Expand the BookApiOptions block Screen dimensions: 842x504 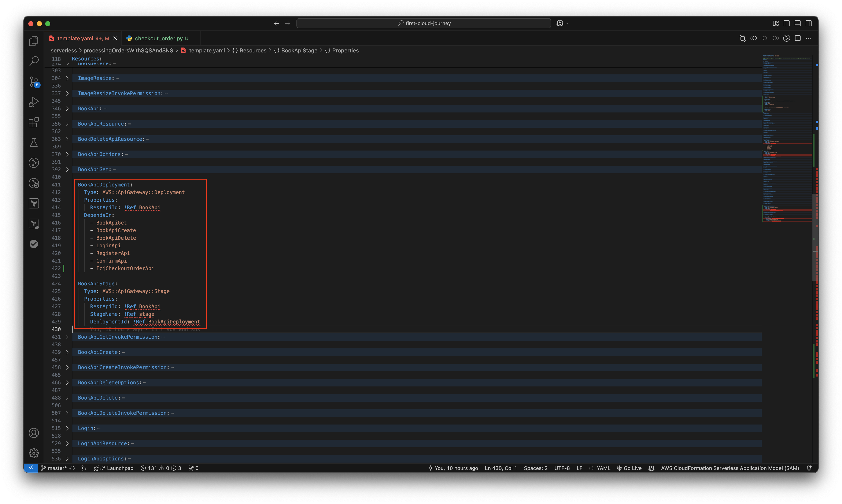(67, 154)
